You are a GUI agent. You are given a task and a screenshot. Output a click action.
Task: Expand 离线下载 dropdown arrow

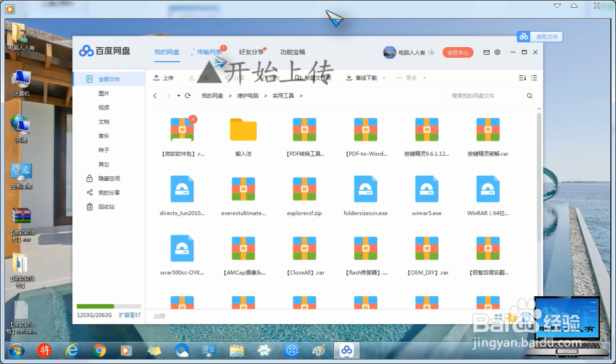[384, 78]
